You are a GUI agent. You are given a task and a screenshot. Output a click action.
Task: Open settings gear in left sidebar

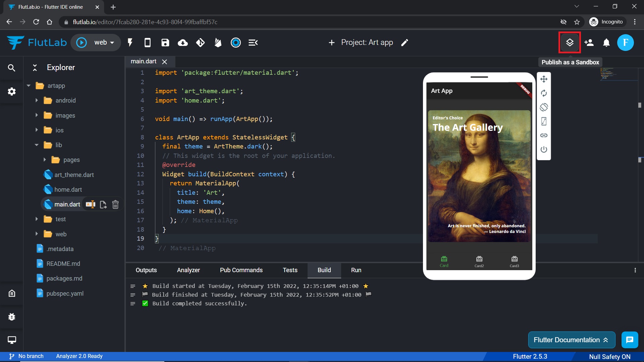[12, 92]
